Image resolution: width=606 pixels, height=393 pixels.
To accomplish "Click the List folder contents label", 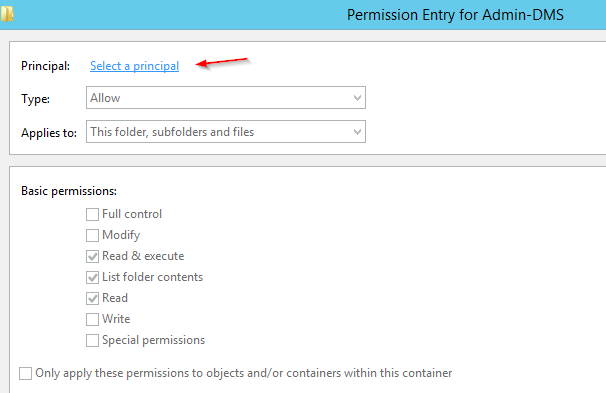I will point(152,277).
